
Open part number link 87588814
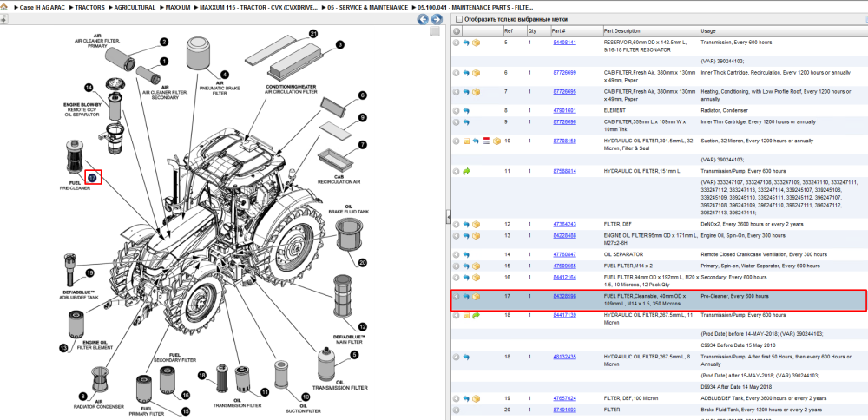(565, 172)
